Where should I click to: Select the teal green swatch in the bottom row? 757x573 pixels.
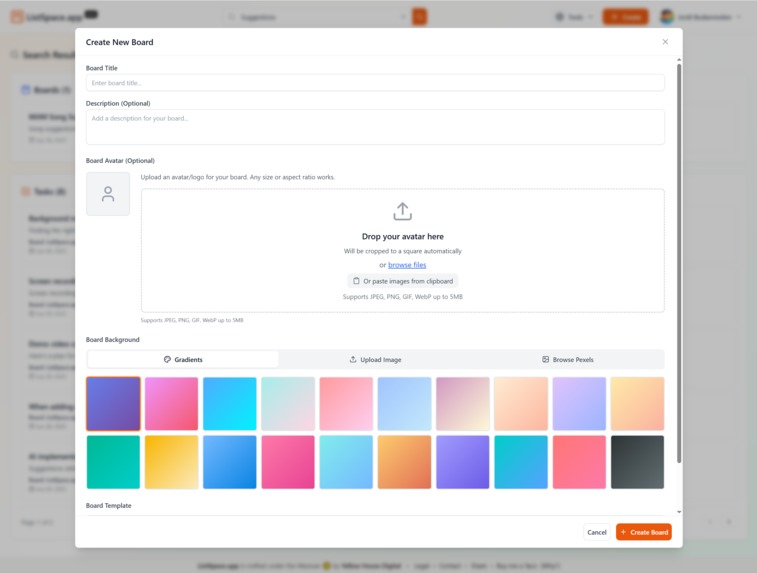pos(113,462)
